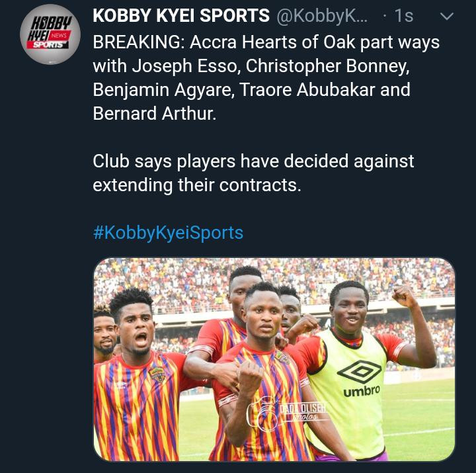Click the club crest on left jersey
The image size is (476, 473).
(157, 375)
